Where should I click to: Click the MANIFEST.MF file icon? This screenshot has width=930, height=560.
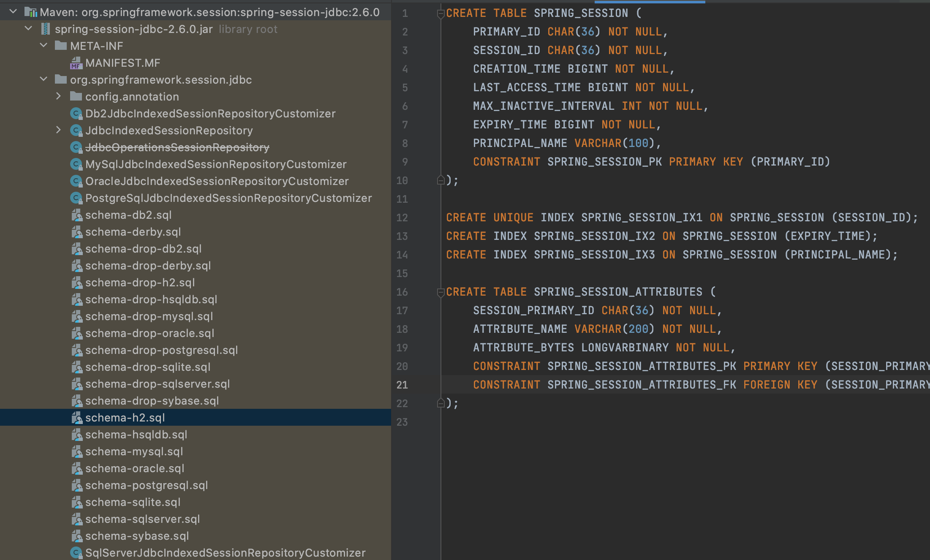coord(76,63)
